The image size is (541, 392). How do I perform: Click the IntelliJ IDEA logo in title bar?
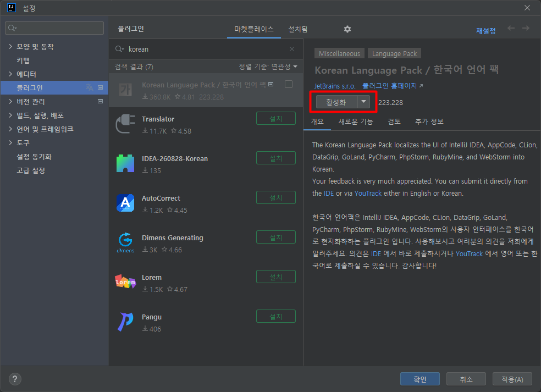pyautogui.click(x=12, y=8)
